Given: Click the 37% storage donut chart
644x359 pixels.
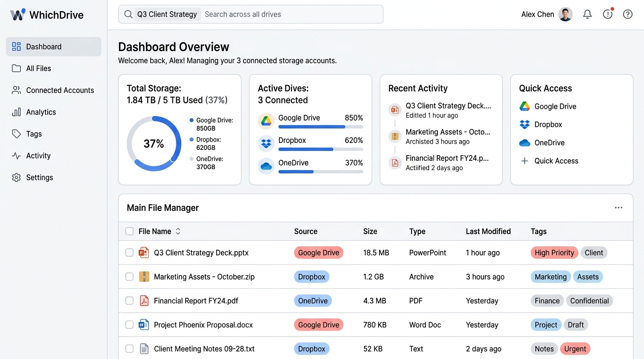Looking at the screenshot, I should point(154,144).
